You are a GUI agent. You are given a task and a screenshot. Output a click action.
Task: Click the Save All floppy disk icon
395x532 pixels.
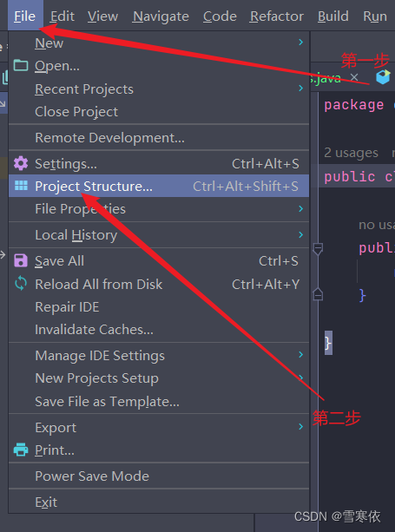point(21,261)
